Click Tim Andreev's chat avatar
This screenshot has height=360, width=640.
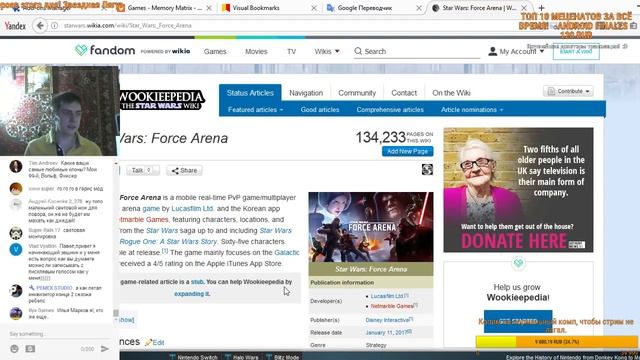(16, 166)
